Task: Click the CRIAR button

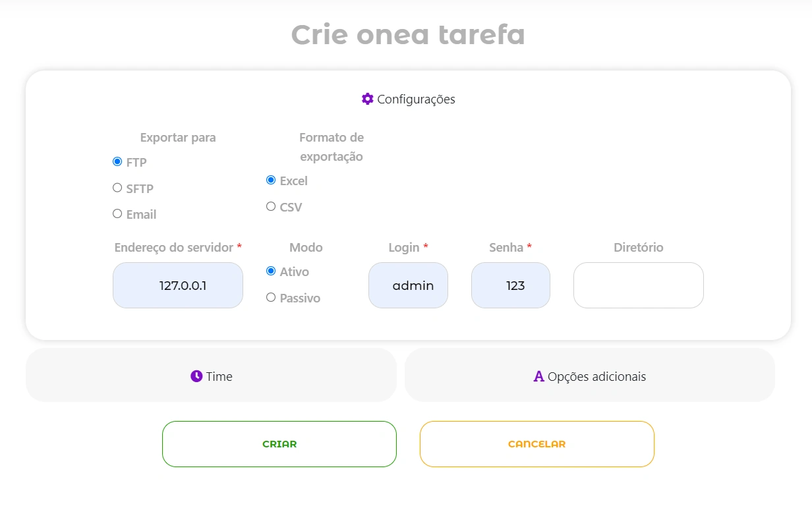Action: (x=279, y=444)
